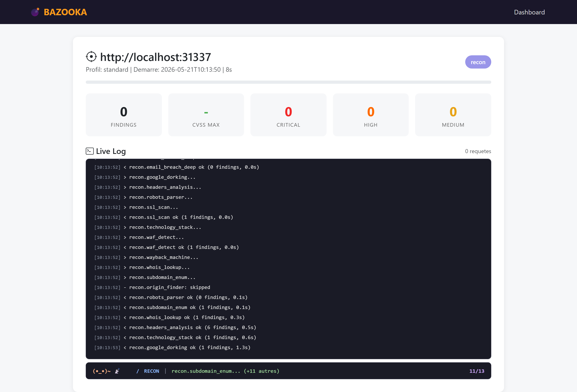Open the CVSS MAX stat card
Viewport: 577px width, 392px height.
(206, 115)
